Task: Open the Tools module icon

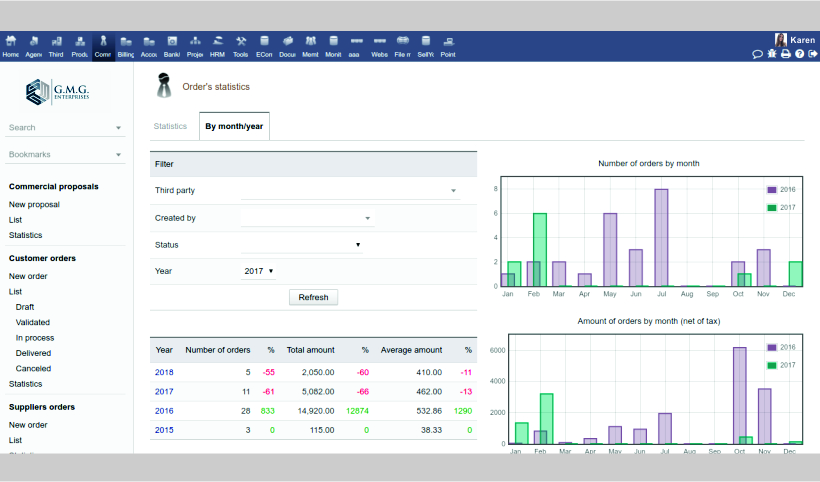Action: pos(241,46)
